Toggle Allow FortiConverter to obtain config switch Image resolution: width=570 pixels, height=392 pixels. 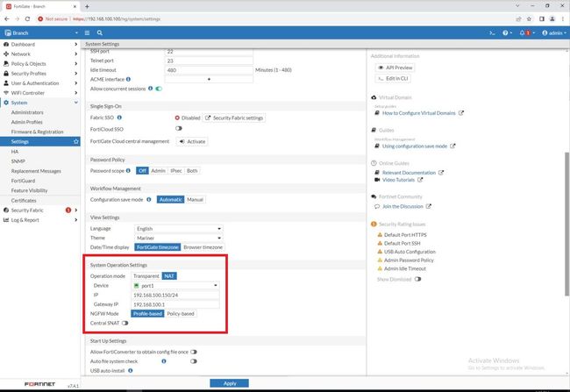pos(194,352)
